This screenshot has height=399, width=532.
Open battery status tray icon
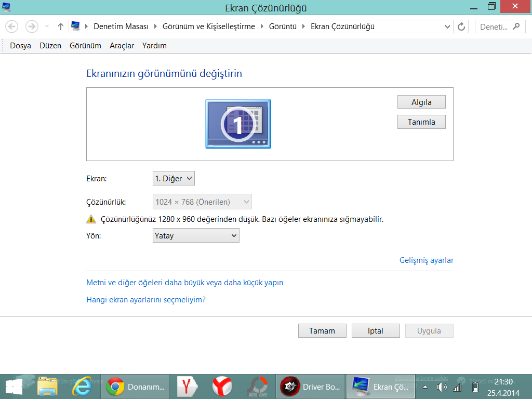click(x=475, y=387)
